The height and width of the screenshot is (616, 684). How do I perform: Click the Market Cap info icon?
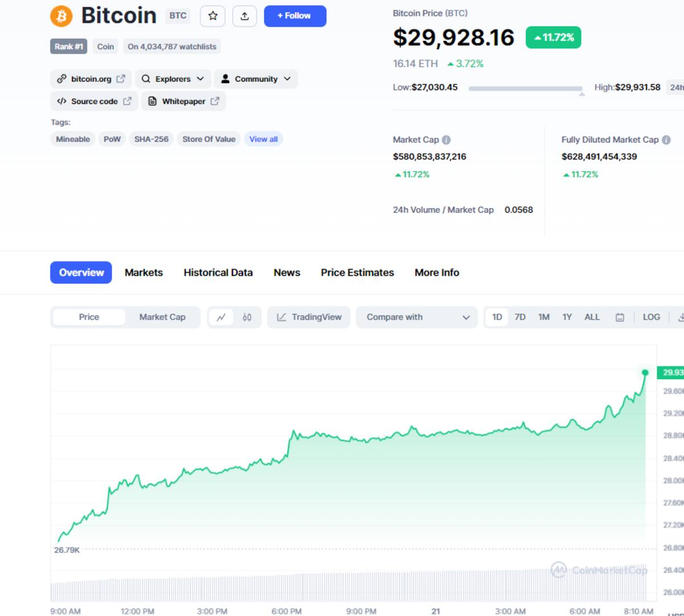tap(446, 140)
